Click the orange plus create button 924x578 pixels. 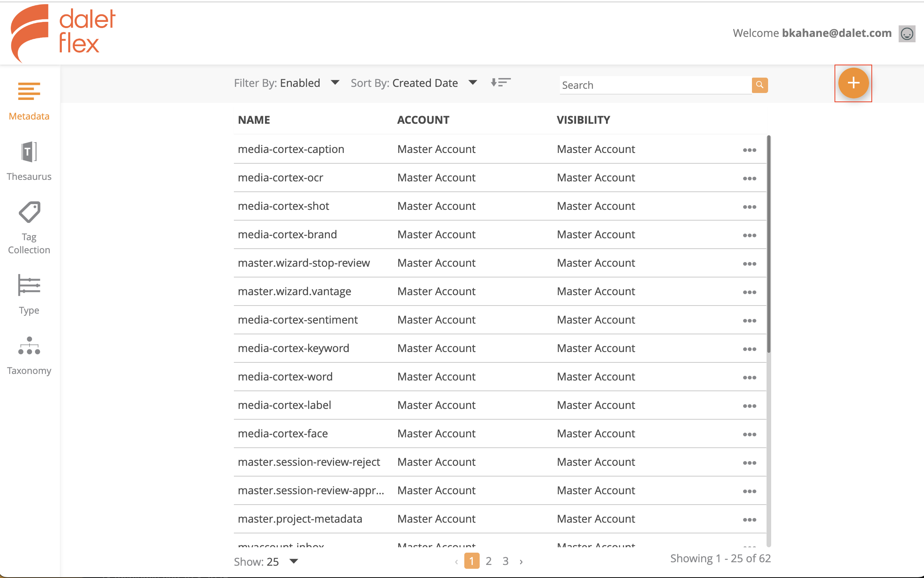[853, 83]
